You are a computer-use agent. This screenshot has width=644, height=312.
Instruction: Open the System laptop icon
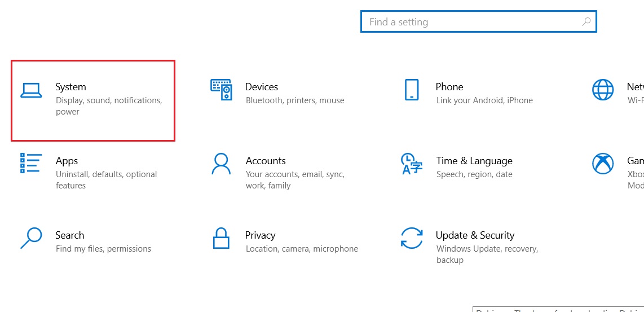[31, 90]
